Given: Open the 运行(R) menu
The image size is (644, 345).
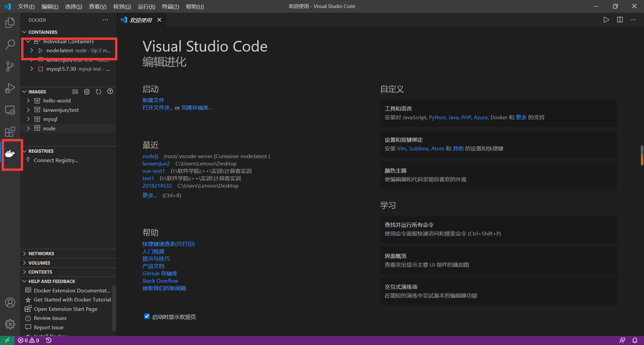Looking at the screenshot, I should (x=147, y=6).
